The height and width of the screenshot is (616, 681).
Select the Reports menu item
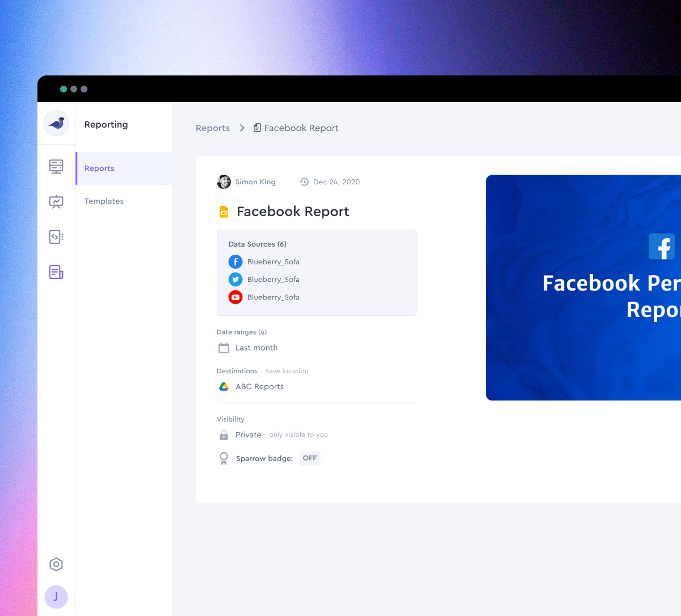124,168
